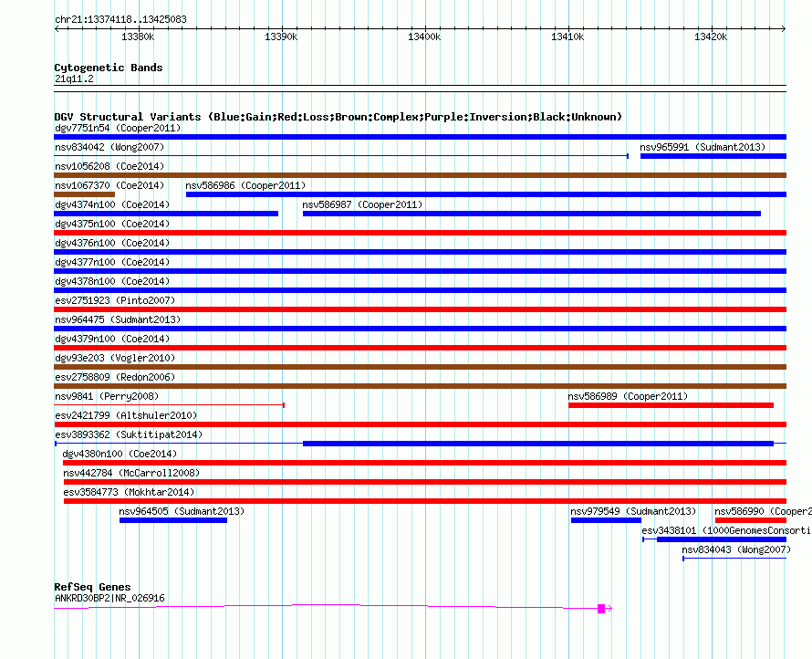Viewport: 812px width, 659px height.
Task: Click the nsv1056208 (Coe2014) brown complex bar
Action: 420,175
